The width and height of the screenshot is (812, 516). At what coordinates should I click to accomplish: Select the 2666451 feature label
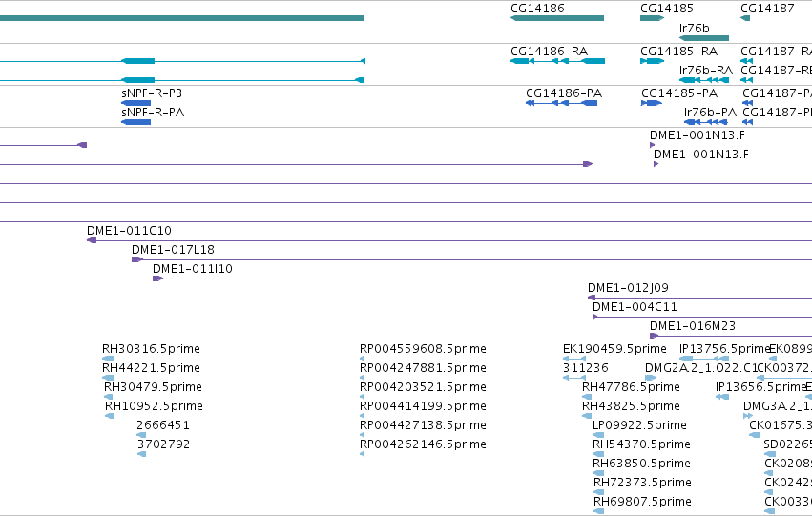[x=163, y=425]
